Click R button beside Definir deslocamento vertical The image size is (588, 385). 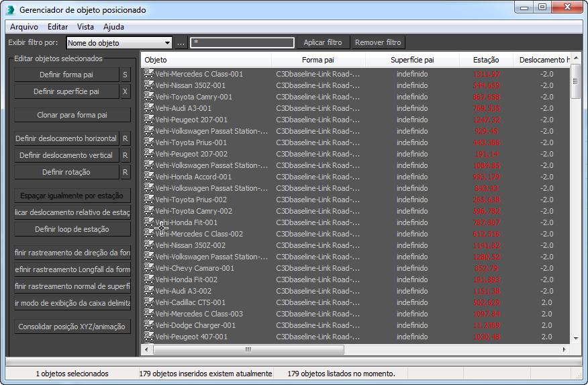point(126,155)
